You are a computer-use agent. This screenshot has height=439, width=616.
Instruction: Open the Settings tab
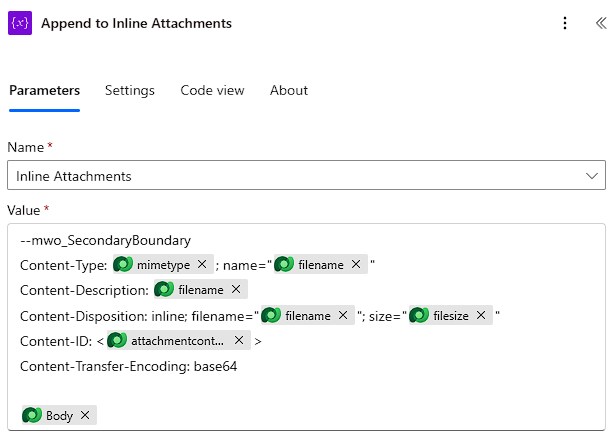(x=130, y=90)
